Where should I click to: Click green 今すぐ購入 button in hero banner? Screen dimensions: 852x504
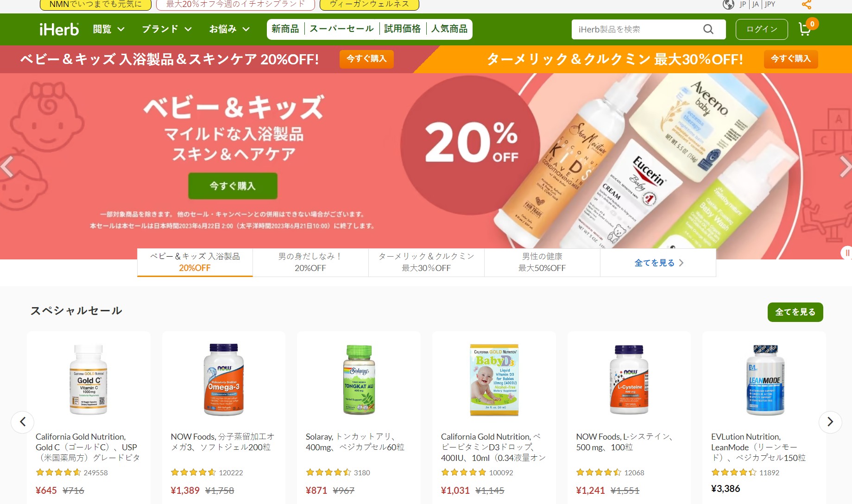(x=233, y=186)
